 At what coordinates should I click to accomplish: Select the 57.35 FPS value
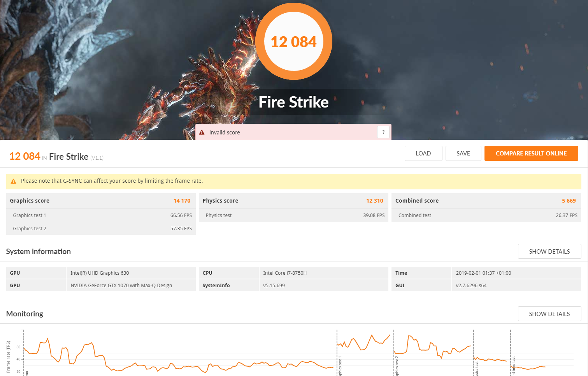(x=181, y=229)
